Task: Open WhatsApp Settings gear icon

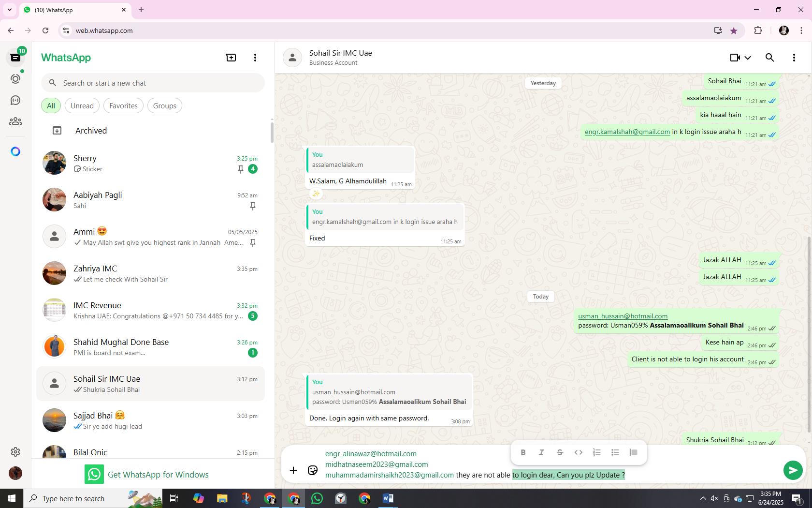Action: [15, 452]
